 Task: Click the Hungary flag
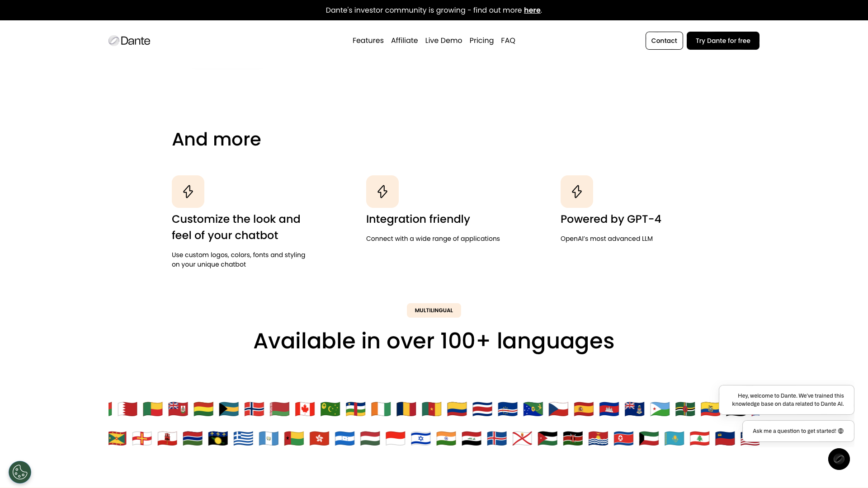tap(370, 438)
